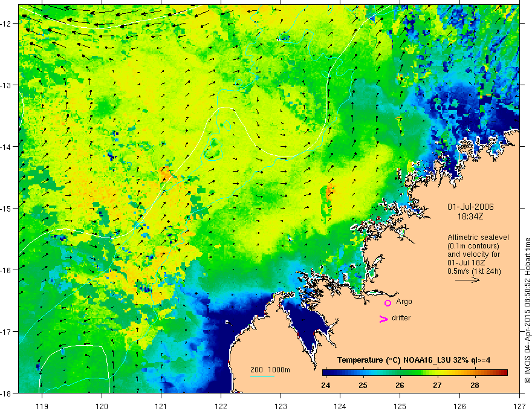Click the 'drifter' legend label

pyautogui.click(x=401, y=318)
